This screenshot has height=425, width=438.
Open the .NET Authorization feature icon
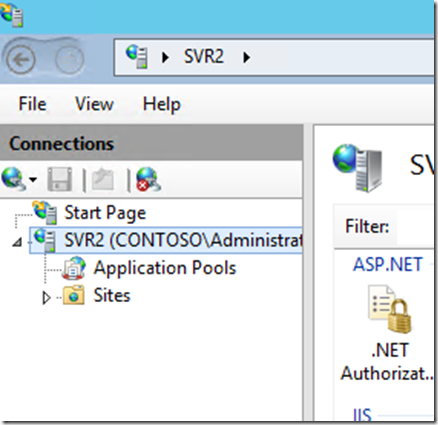click(390, 309)
